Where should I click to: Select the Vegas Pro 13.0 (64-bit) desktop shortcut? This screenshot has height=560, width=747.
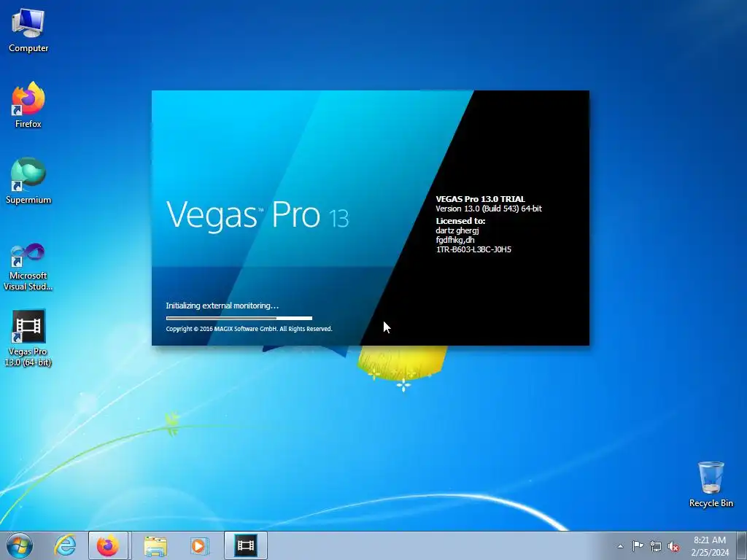pos(28,338)
